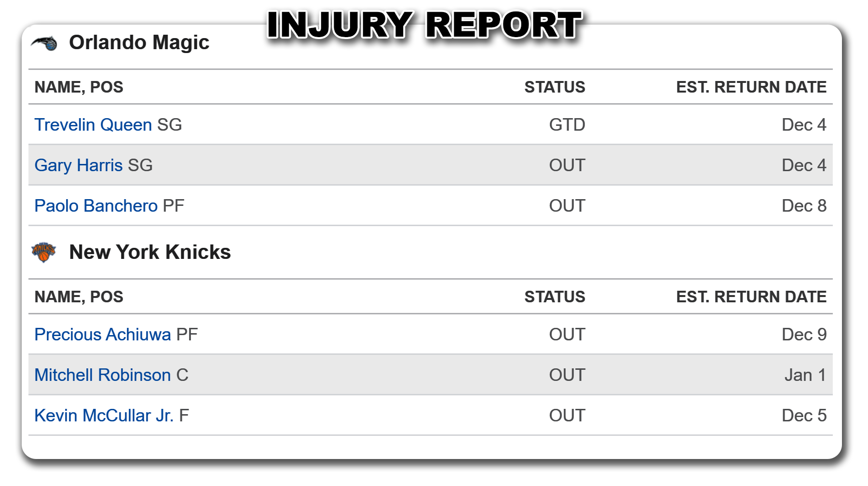Open Mitchell Robinson player link
Image resolution: width=868 pixels, height=486 pixels.
(103, 375)
